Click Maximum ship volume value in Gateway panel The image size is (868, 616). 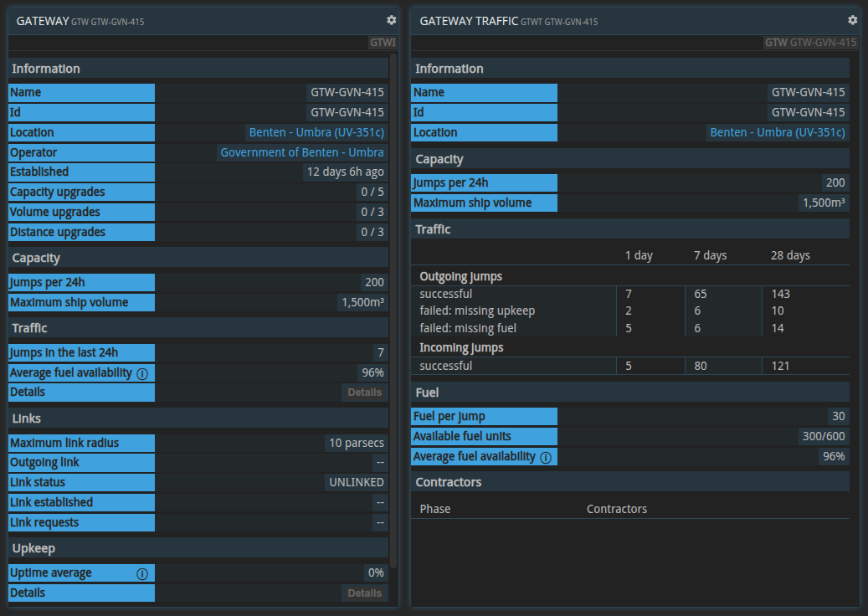click(x=362, y=302)
